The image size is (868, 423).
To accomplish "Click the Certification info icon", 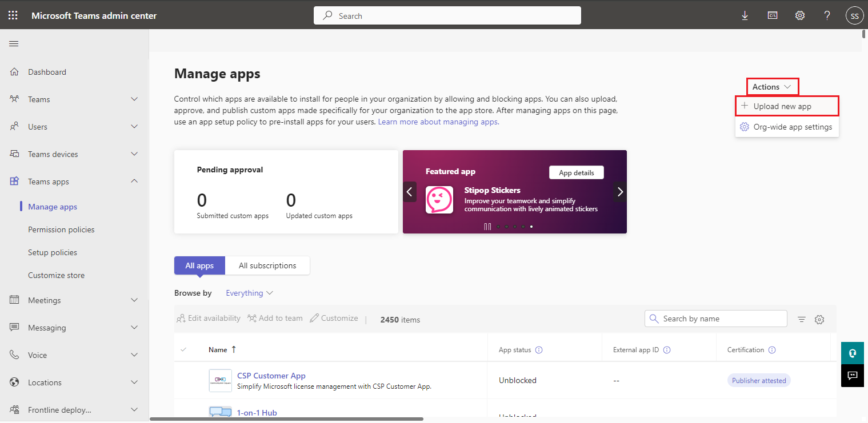I will coord(772,350).
